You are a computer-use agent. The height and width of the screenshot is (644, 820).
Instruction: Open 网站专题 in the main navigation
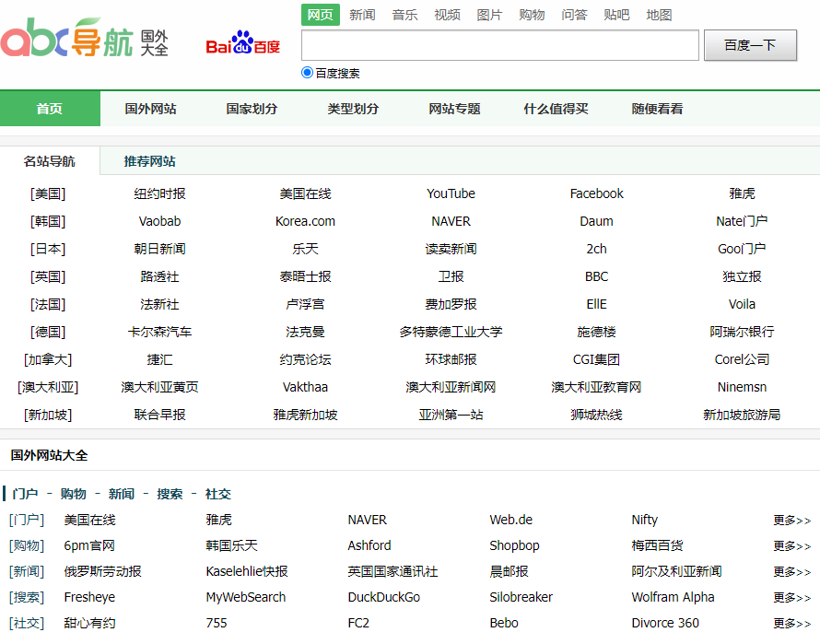(x=454, y=109)
